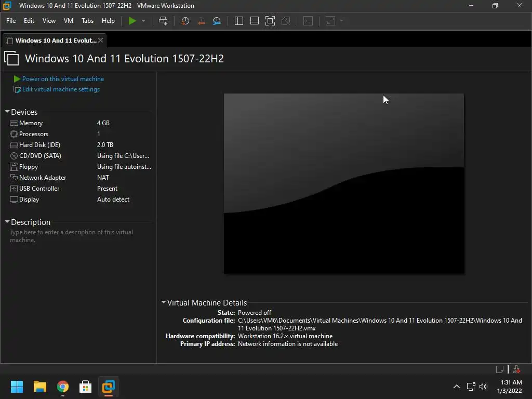Select the Floppy 'Using file autoinst...' value

[124, 167]
